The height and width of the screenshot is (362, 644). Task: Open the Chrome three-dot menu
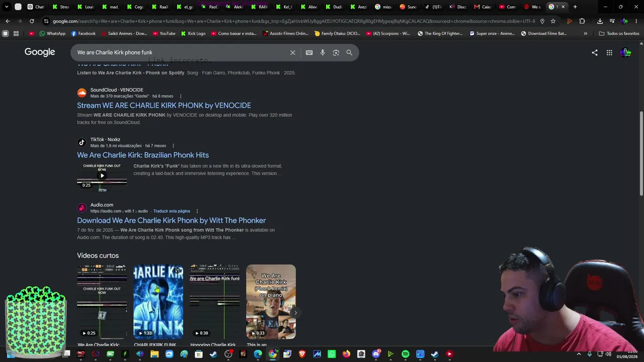[636, 21]
